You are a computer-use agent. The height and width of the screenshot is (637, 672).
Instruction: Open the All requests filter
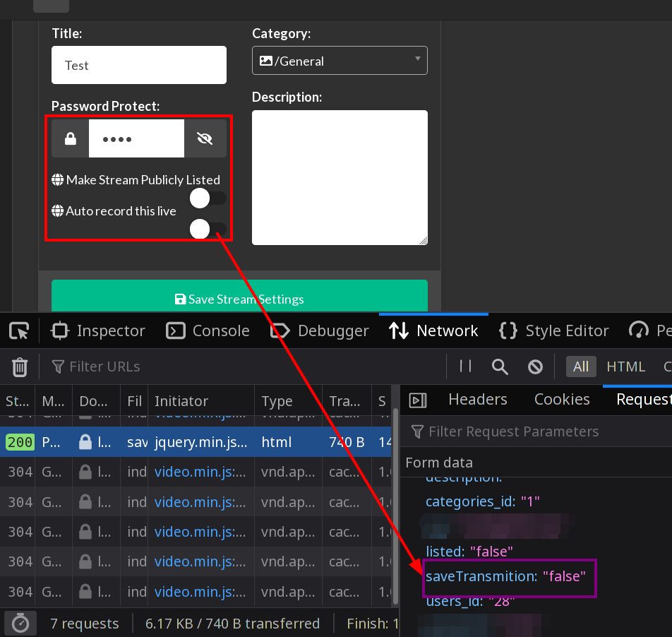tap(581, 367)
